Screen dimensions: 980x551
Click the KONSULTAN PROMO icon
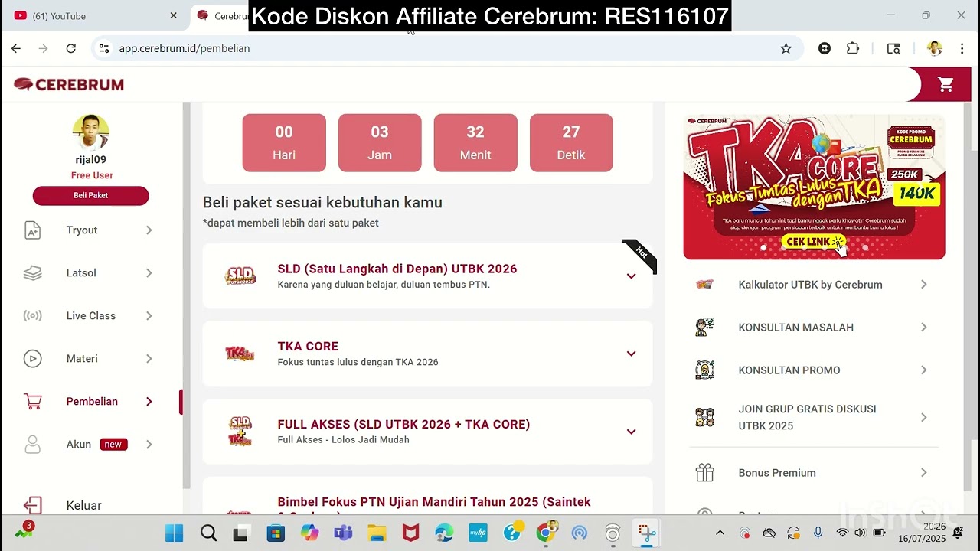point(704,370)
